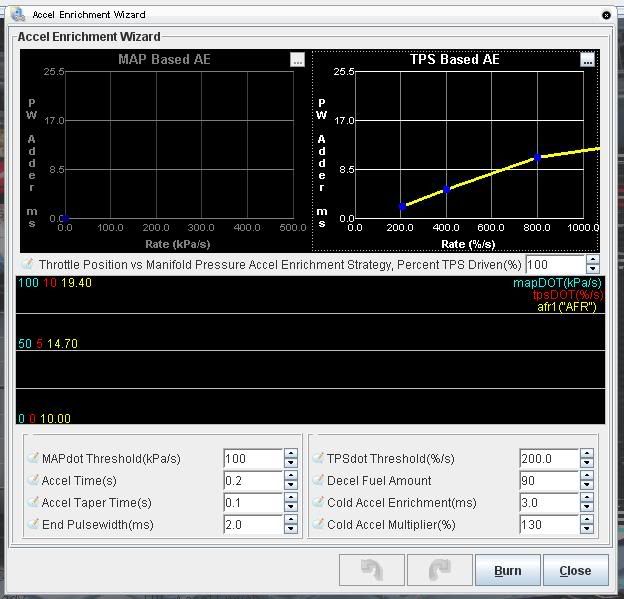The height and width of the screenshot is (599, 624).
Task: Click the icon beside End Pulsewidth(ms)
Action: click(x=33, y=524)
